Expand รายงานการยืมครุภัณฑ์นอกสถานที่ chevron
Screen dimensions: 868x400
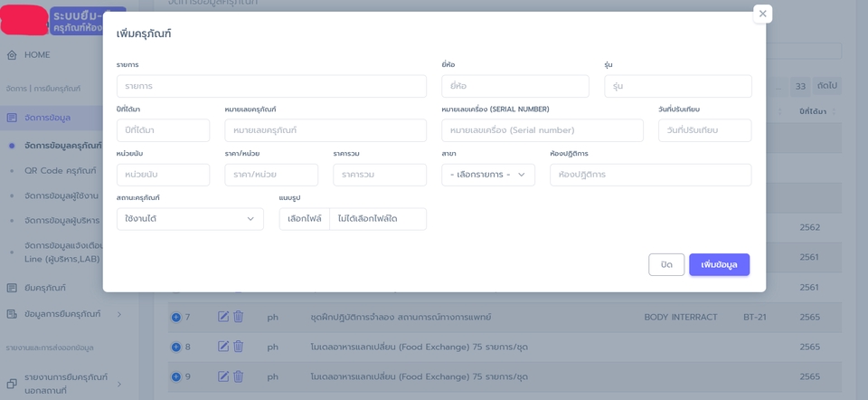pos(119,384)
